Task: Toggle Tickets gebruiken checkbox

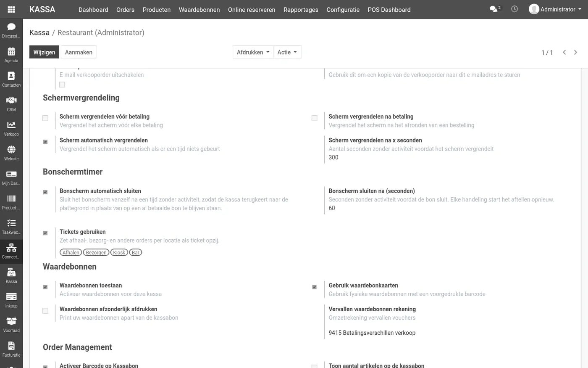Action: (x=45, y=233)
